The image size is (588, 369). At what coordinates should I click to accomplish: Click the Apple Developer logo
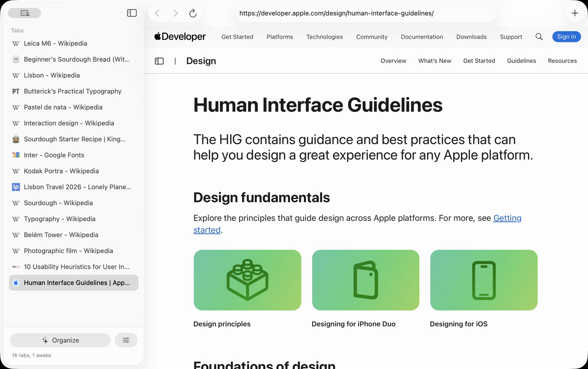(180, 37)
